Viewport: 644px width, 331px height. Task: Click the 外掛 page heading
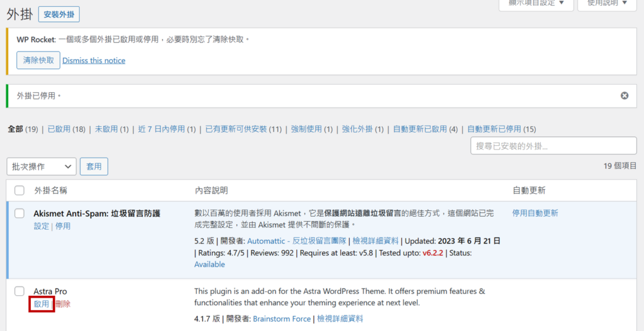19,14
